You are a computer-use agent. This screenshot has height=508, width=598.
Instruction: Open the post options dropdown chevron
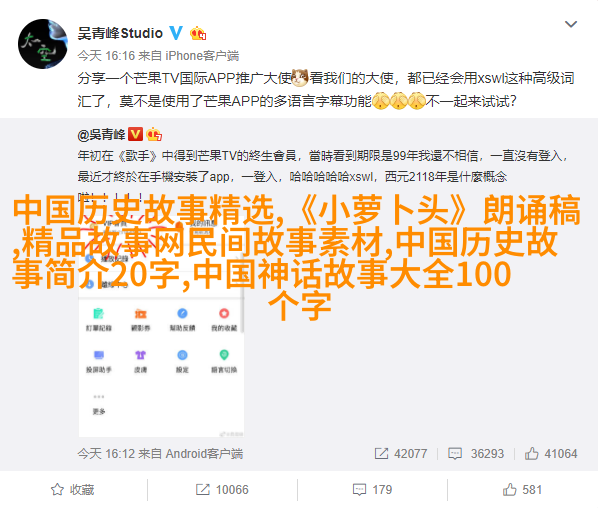click(571, 24)
